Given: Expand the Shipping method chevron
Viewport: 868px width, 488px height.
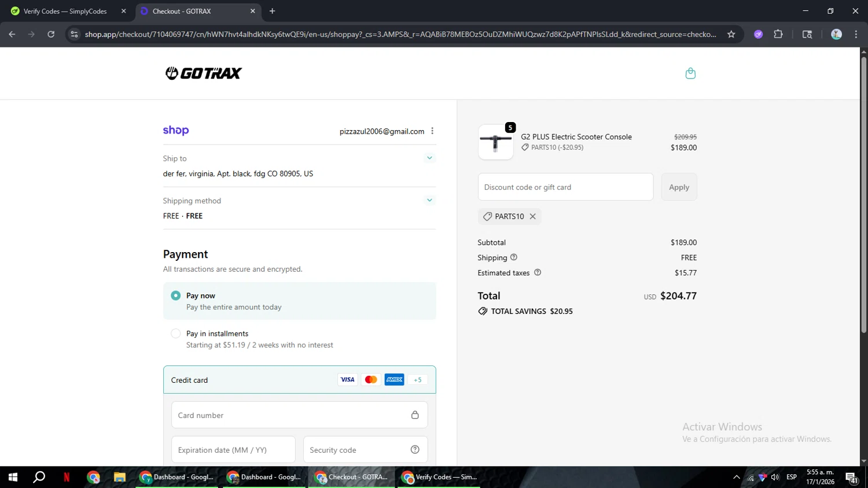Looking at the screenshot, I should [x=429, y=200].
